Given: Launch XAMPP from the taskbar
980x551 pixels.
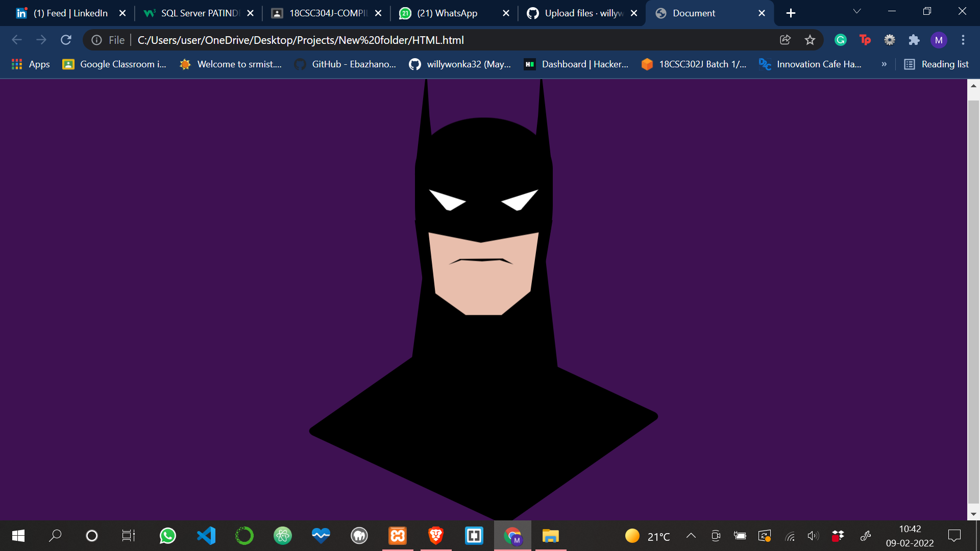Looking at the screenshot, I should coord(397,536).
